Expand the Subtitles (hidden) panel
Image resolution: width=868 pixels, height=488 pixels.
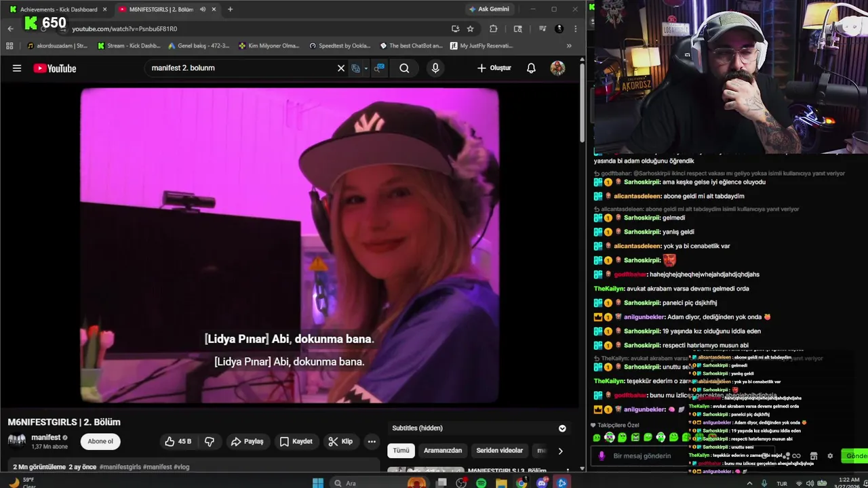tap(562, 428)
